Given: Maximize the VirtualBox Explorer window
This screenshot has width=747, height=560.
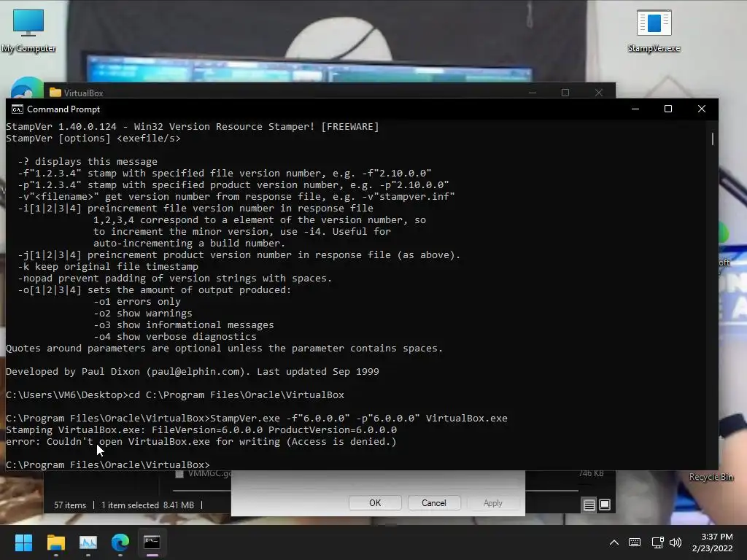Looking at the screenshot, I should (x=565, y=93).
